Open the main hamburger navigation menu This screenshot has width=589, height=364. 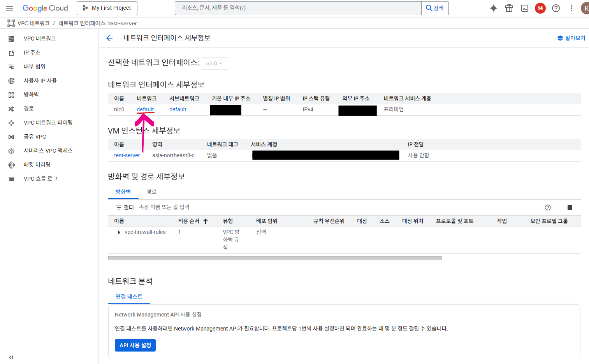click(10, 8)
